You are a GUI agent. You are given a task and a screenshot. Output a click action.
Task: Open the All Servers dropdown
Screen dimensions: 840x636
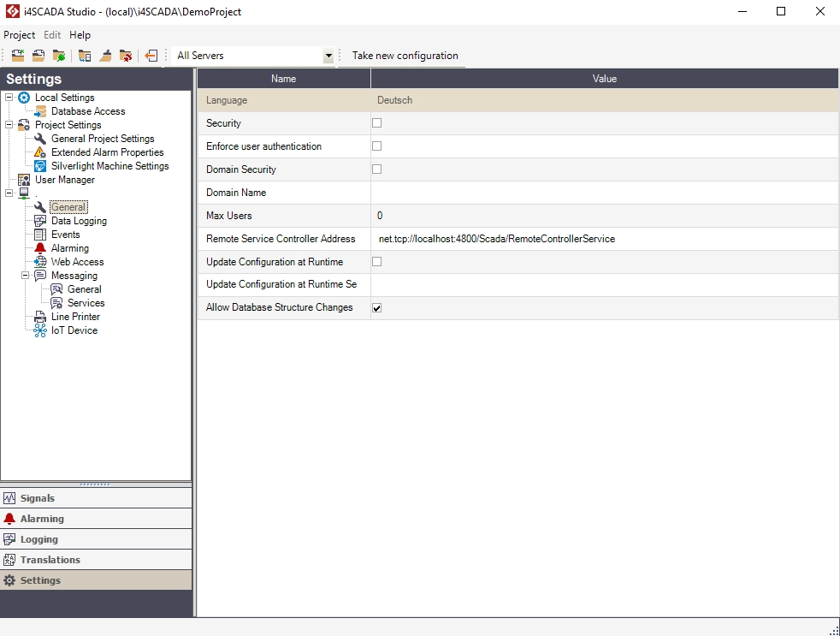pyautogui.click(x=328, y=56)
